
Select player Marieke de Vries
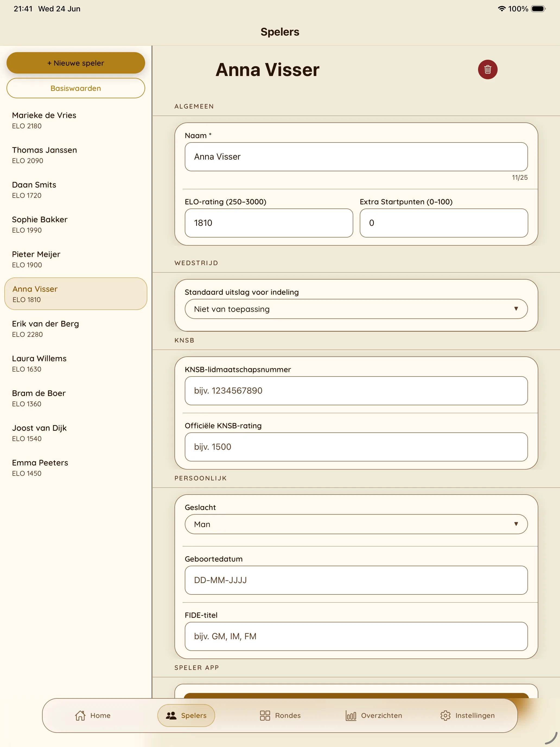(76, 120)
